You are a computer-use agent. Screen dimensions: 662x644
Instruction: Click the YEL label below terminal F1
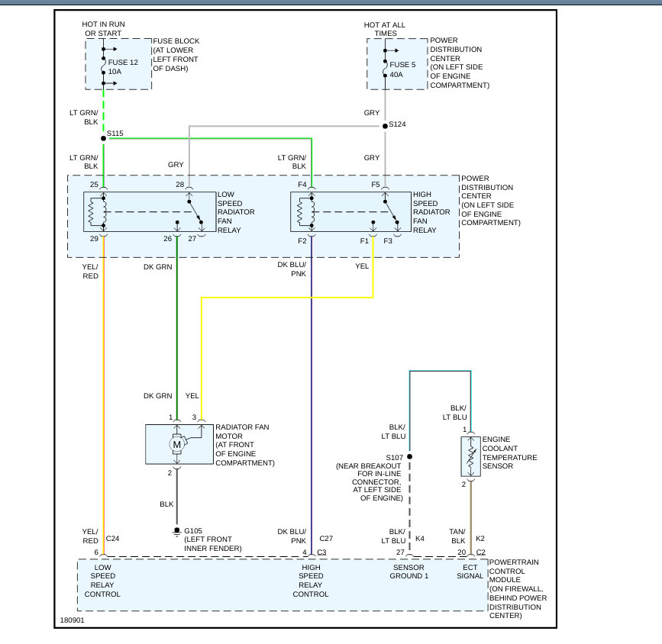[362, 266]
